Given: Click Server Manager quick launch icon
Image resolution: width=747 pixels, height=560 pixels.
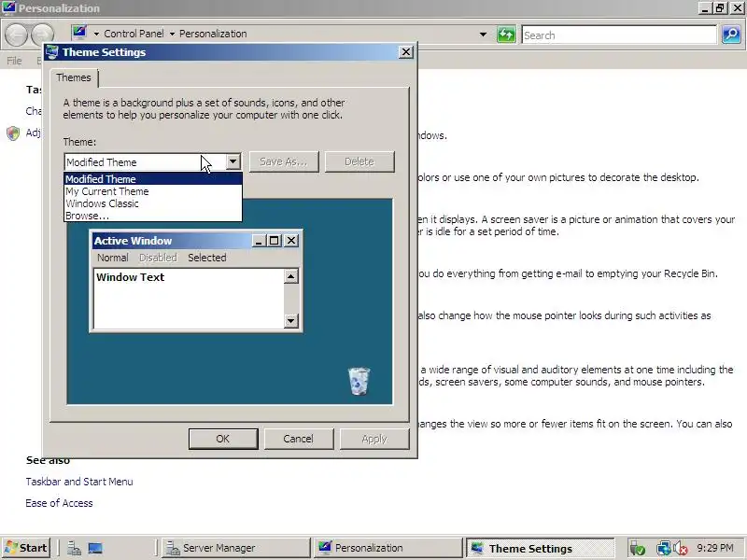Looking at the screenshot, I should pos(74,549).
